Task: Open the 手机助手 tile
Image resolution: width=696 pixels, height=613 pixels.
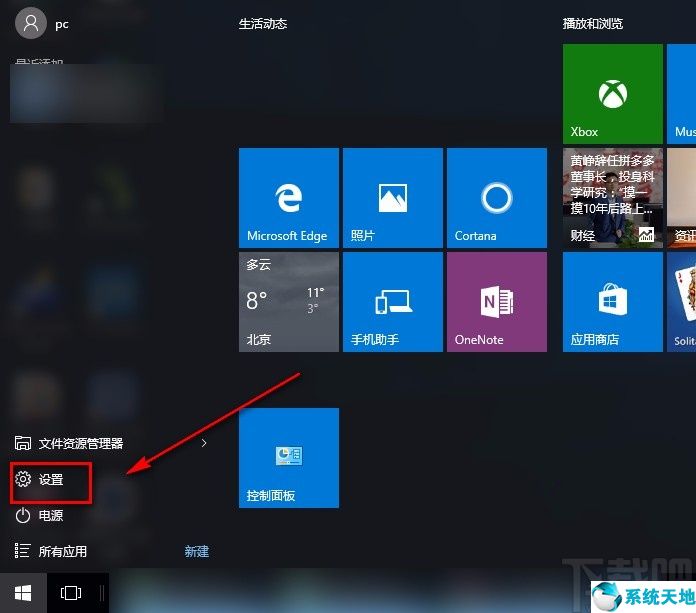Action: tap(393, 302)
